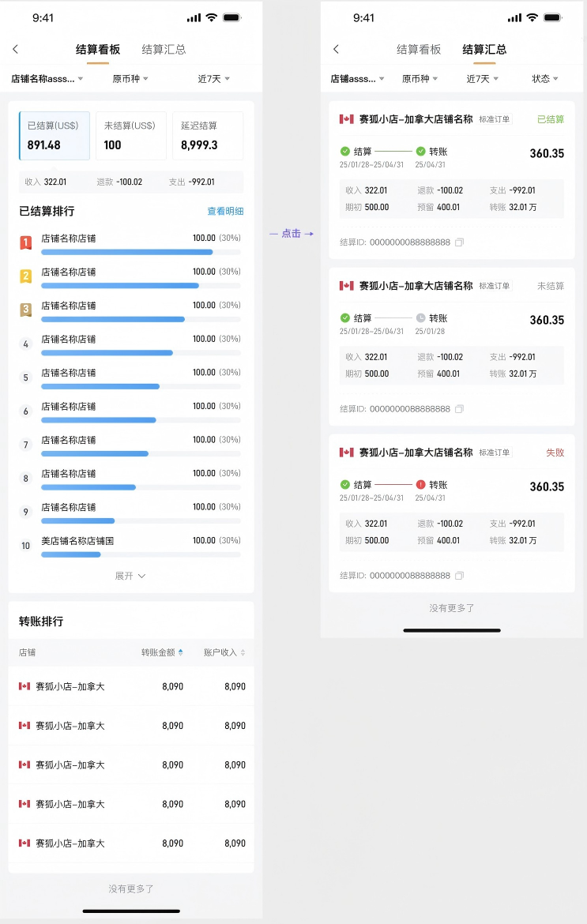Tap the Canada flag in the 未结算 card
This screenshot has height=924, width=587.
[347, 286]
